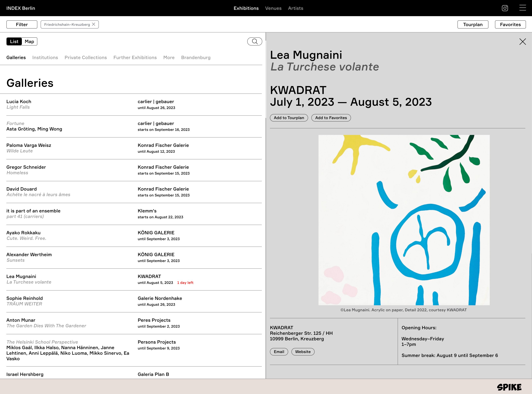Open The Helsinki School Perspective entry

(x=134, y=350)
